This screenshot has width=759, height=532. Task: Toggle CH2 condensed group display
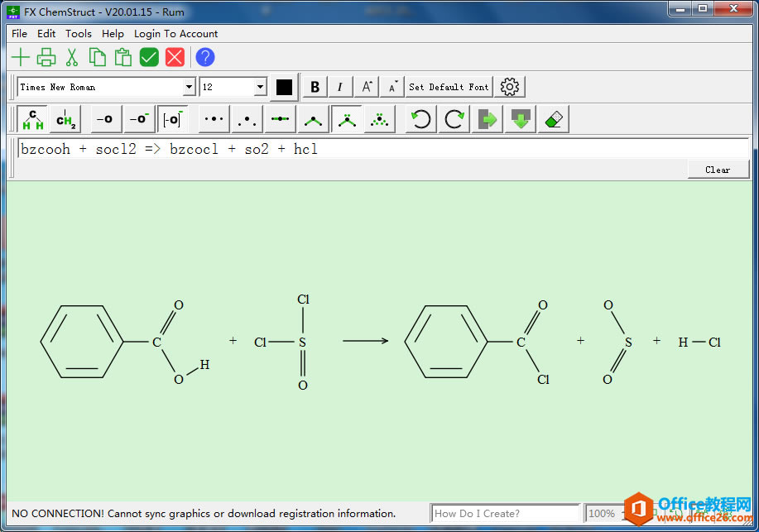click(65, 119)
